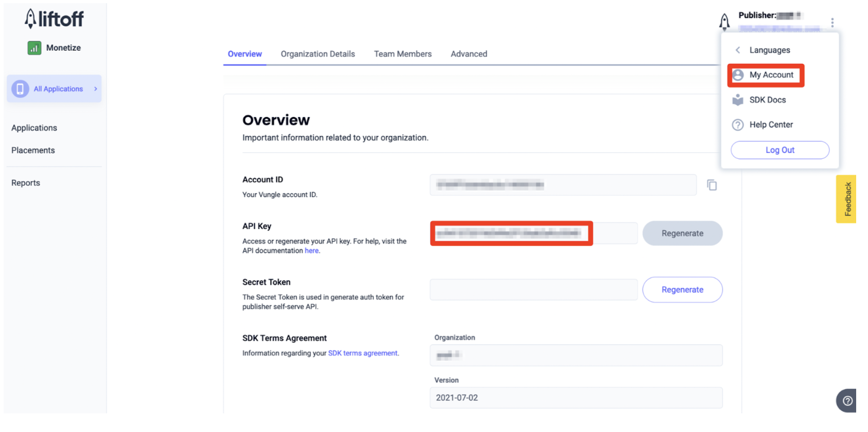Click the Version field showing 2021-07-02
The image size is (868, 432).
pos(576,398)
